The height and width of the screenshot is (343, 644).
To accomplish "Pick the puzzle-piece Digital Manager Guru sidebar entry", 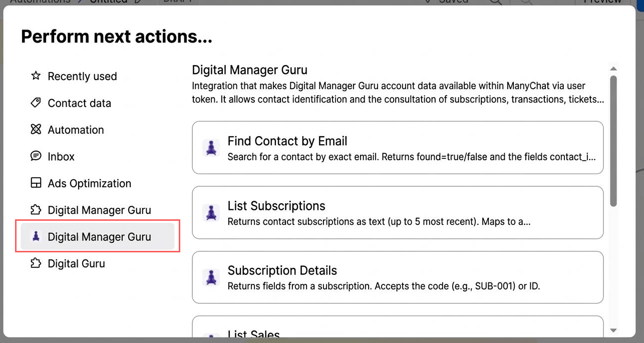I will (x=98, y=210).
